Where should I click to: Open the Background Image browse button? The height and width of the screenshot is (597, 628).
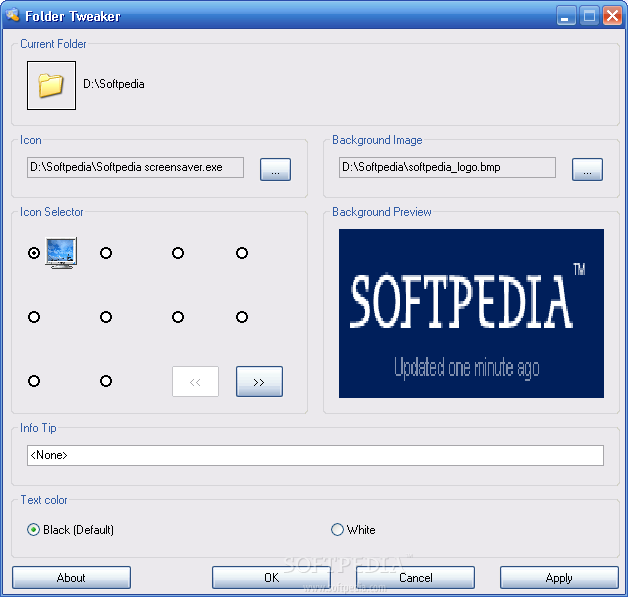coord(587,169)
